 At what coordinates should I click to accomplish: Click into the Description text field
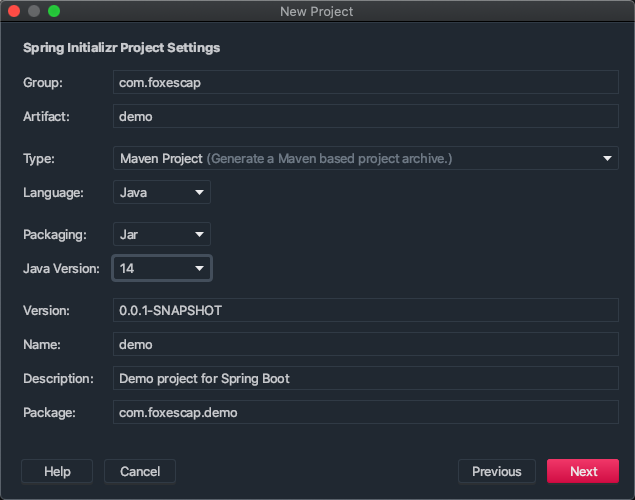[365, 378]
